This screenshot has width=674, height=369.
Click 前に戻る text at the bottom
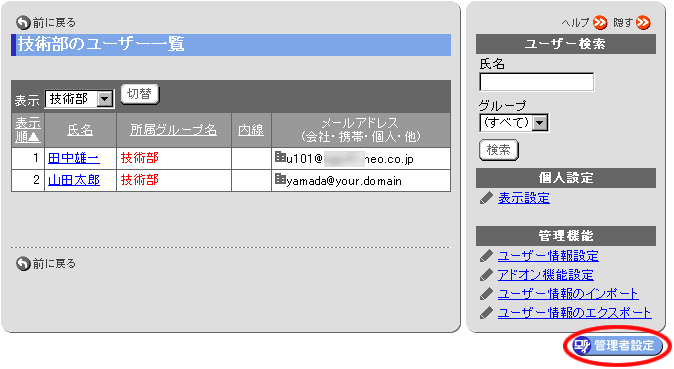pyautogui.click(x=54, y=263)
